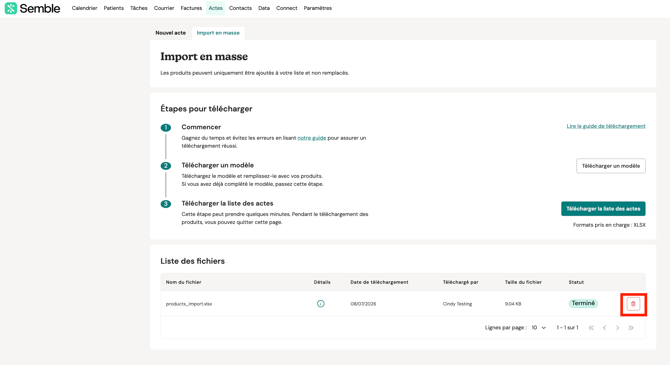Open the Connect menu
The width and height of the screenshot is (670, 365).
tap(287, 8)
